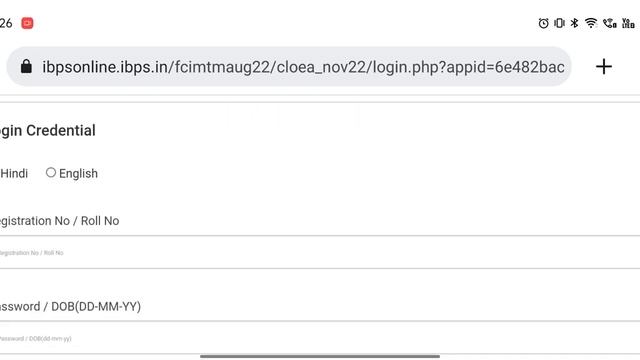Focus the Password / DOB input field

pos(320,338)
